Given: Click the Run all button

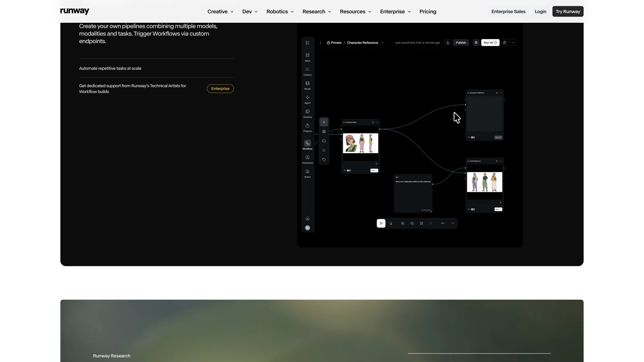Looking at the screenshot, I should (490, 43).
